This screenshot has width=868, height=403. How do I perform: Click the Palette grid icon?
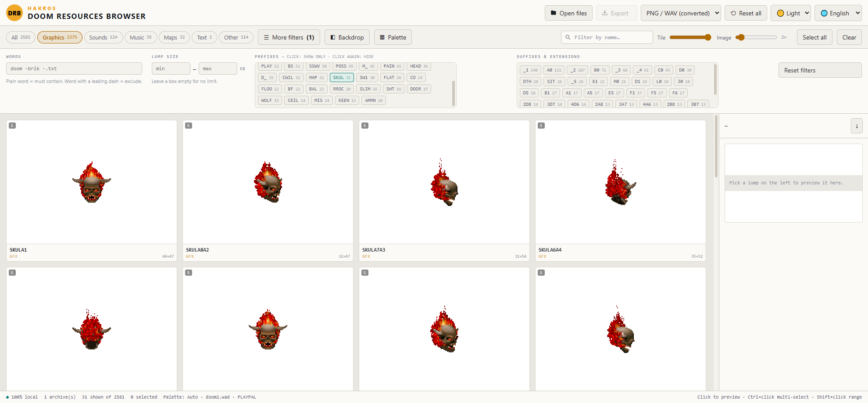[x=382, y=37]
